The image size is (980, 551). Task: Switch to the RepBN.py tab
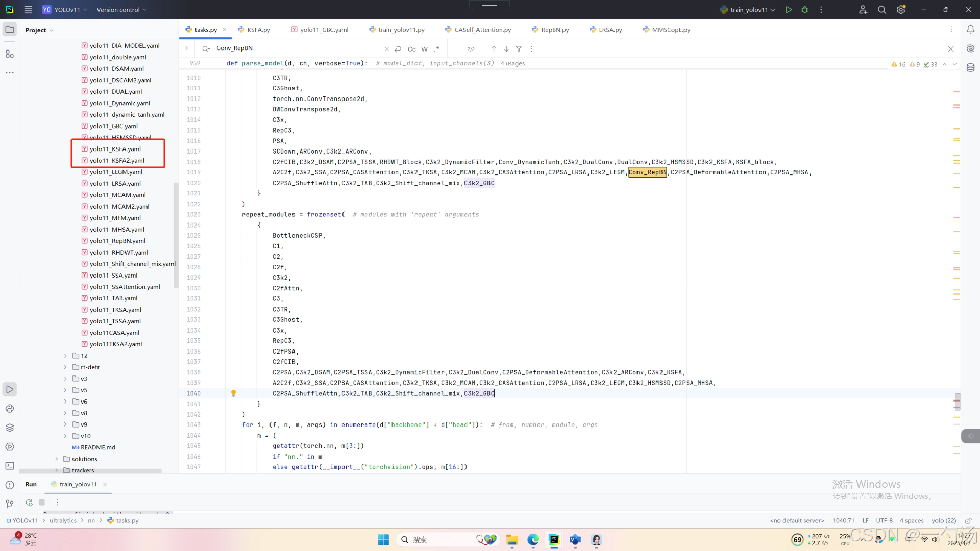click(x=554, y=30)
